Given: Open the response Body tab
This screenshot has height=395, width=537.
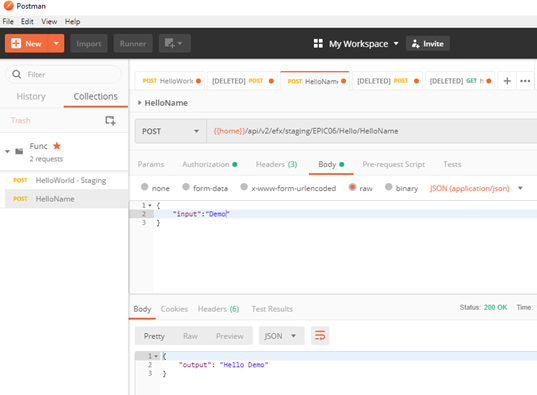Looking at the screenshot, I should point(142,309).
